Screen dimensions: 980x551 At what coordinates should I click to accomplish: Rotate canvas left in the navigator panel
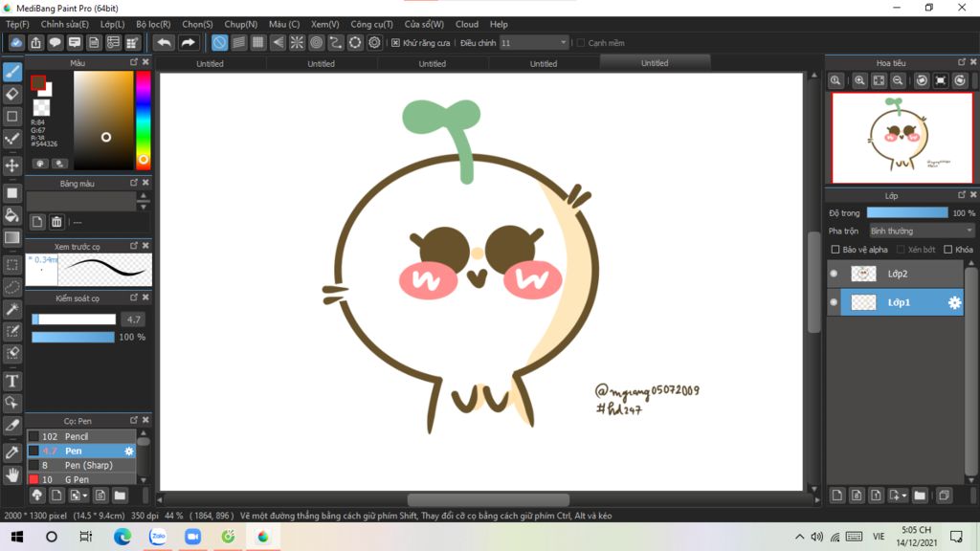click(922, 80)
